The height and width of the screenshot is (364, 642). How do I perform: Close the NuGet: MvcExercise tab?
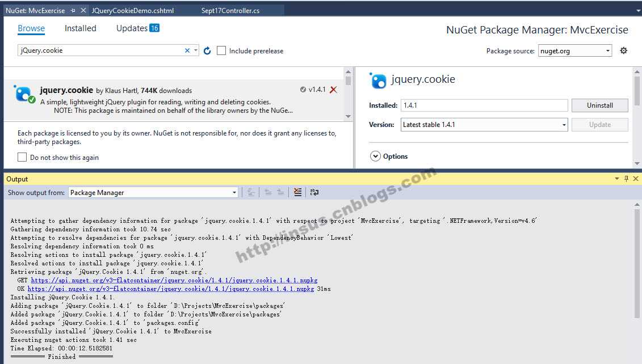pyautogui.click(x=83, y=10)
